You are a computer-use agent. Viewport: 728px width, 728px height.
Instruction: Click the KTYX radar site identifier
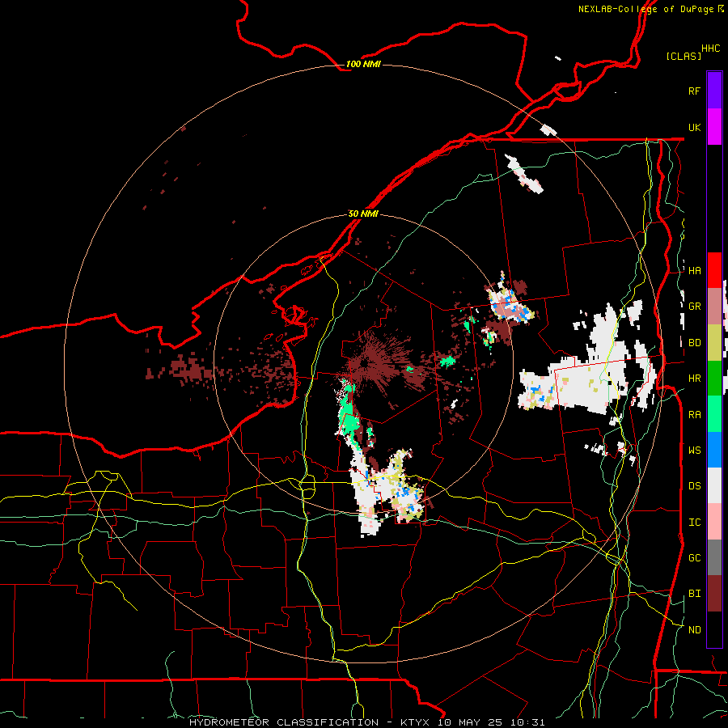[416, 722]
